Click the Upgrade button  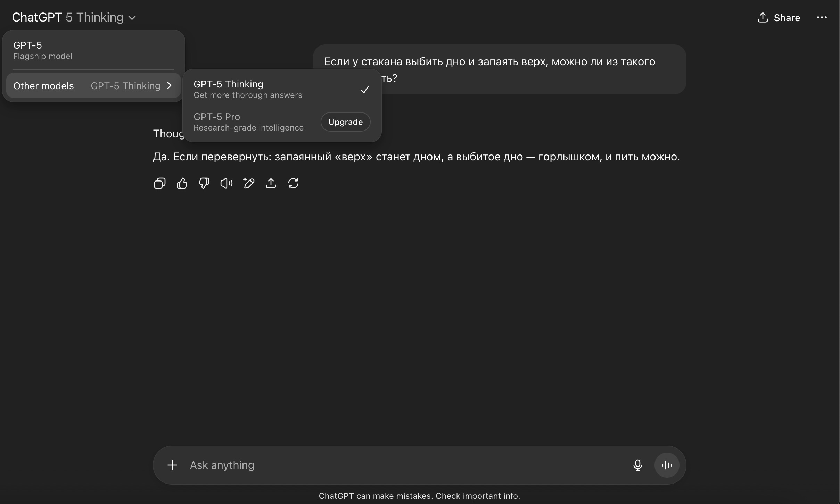click(345, 122)
